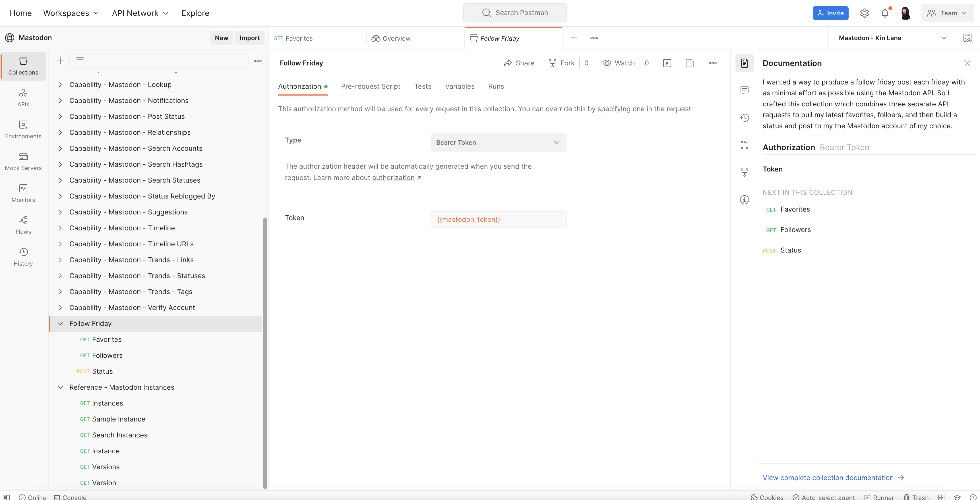Image resolution: width=980 pixels, height=500 pixels.
Task: Open the notifications bell icon
Action: pos(885,13)
